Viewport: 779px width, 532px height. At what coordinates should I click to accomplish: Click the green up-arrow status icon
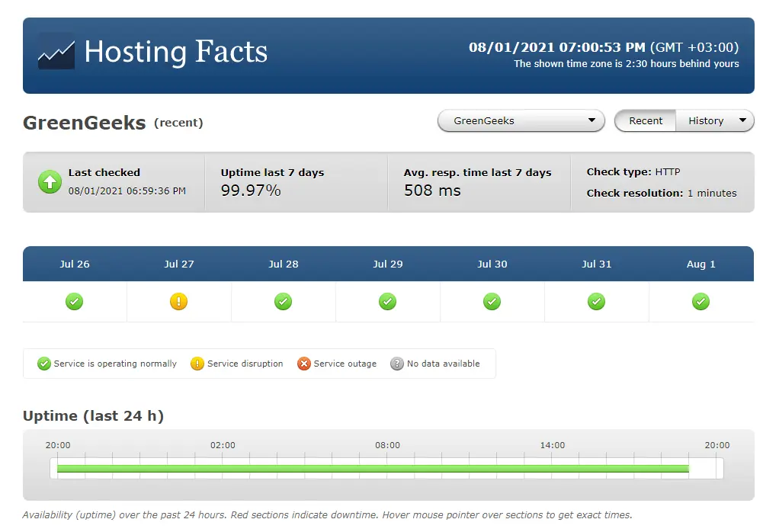point(50,182)
